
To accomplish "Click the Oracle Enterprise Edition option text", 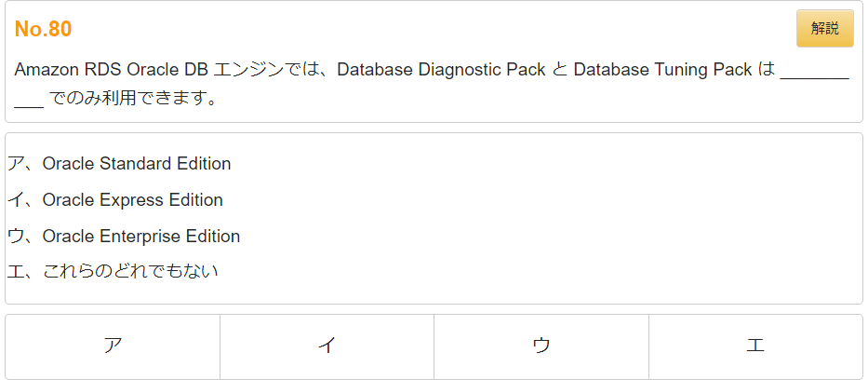I will (141, 236).
